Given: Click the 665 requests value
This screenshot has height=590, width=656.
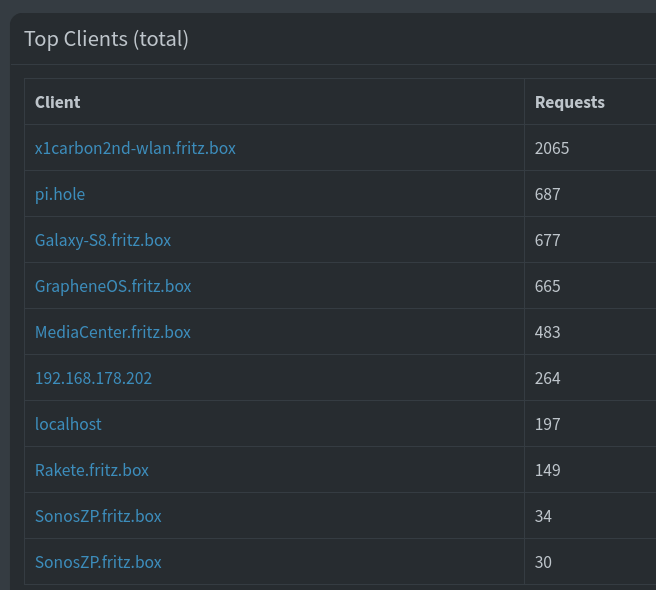Looking at the screenshot, I should (548, 286).
